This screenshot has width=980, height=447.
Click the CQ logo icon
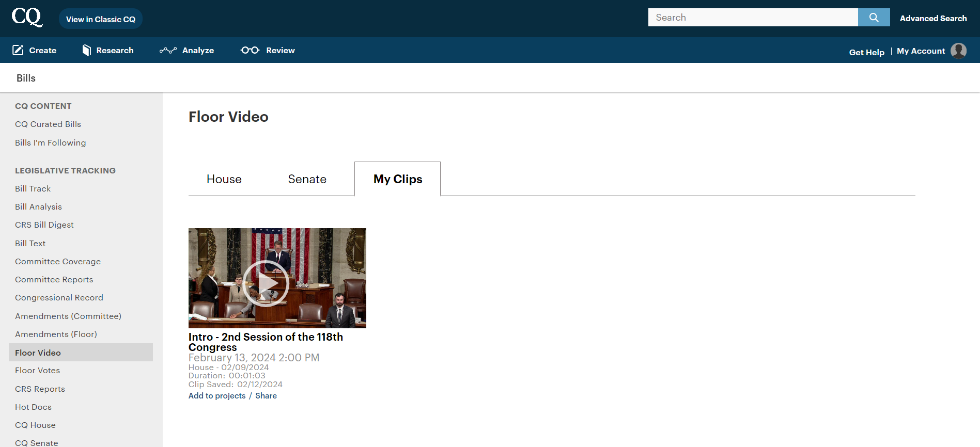click(x=27, y=17)
